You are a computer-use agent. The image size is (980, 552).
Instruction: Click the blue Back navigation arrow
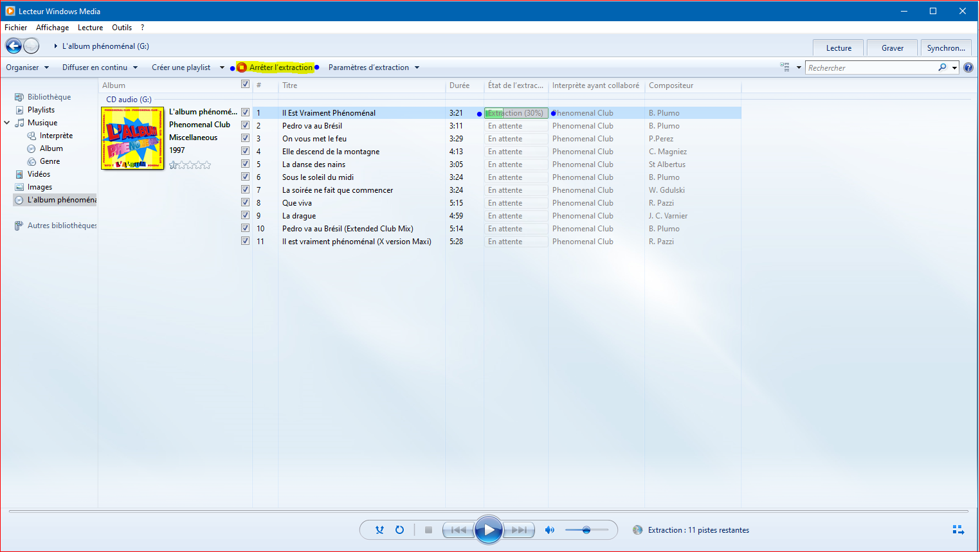tap(14, 46)
